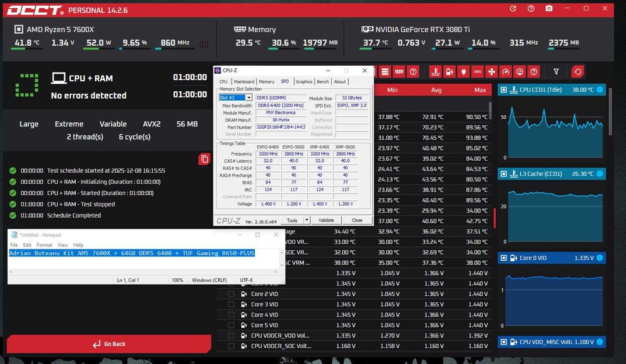Click Notepad vertical scrollbar down arrow
Viewport: 626px width, 364px height.
[282, 265]
